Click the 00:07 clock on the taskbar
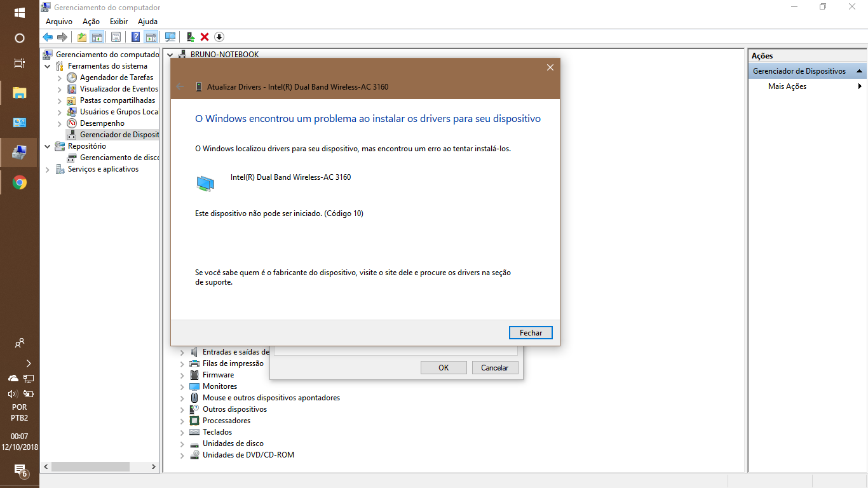 click(20, 437)
